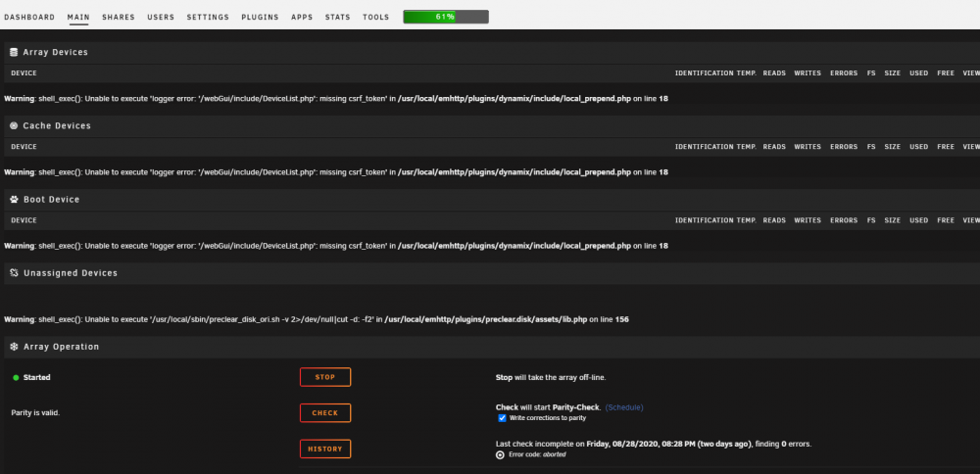Open the Tools tab
The height and width of the screenshot is (474, 980).
coord(375,17)
